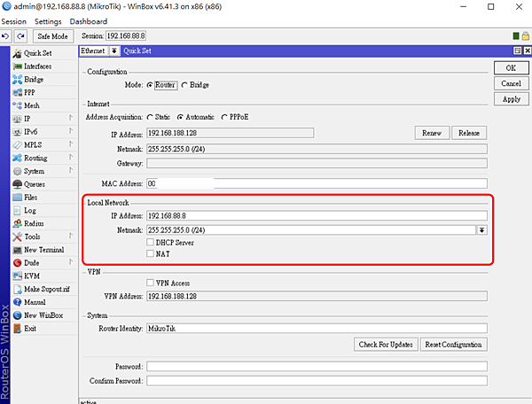
Task: Click the Release button
Action: click(x=469, y=133)
